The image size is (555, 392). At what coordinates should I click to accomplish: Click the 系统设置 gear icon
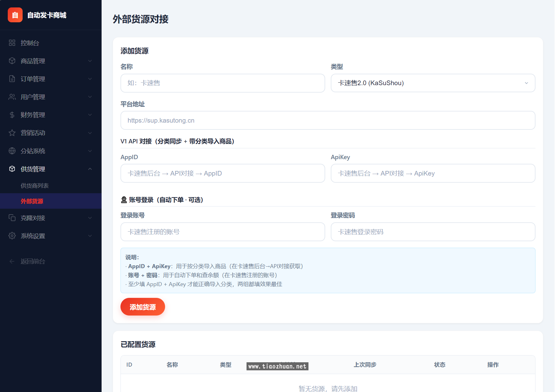click(12, 236)
